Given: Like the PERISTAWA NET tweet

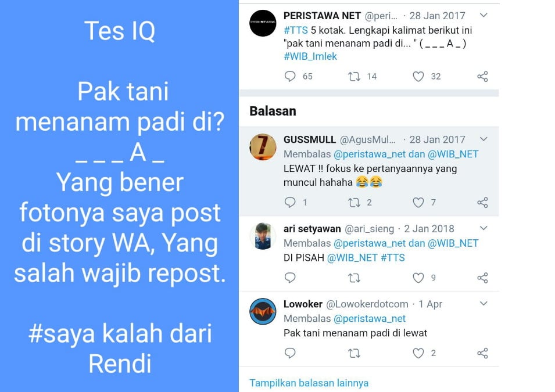Looking at the screenshot, I should coord(418,77).
